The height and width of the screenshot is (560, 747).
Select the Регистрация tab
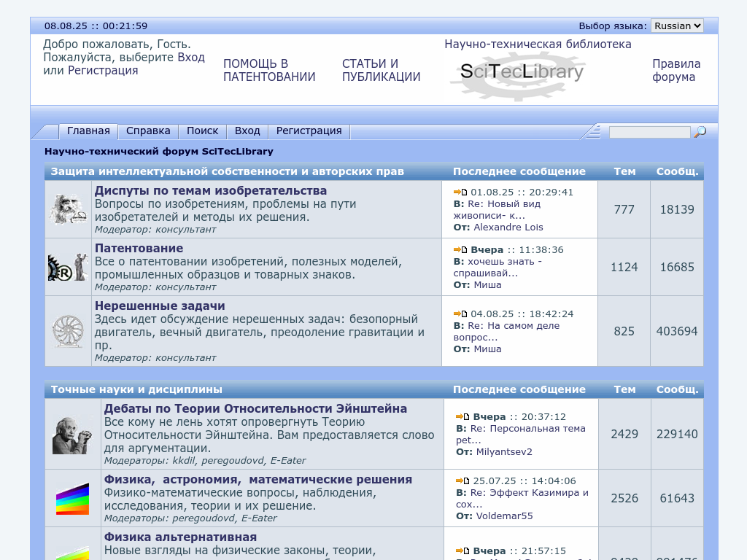coord(309,131)
